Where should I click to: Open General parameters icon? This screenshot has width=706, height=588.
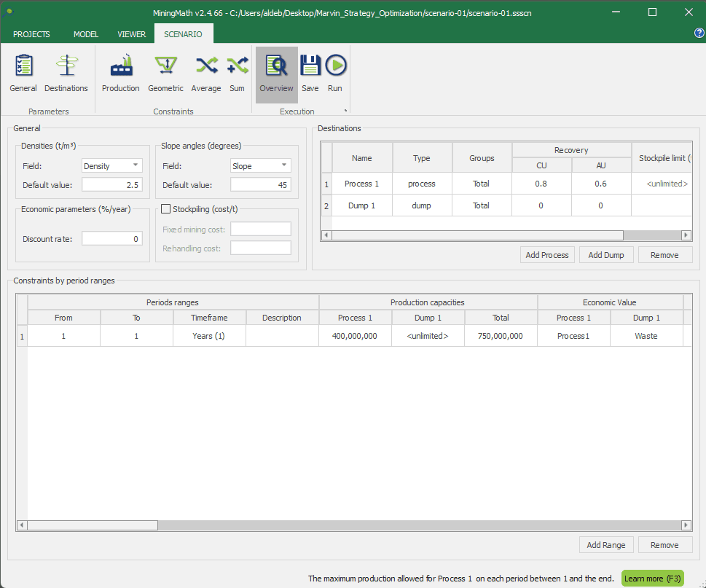point(23,73)
